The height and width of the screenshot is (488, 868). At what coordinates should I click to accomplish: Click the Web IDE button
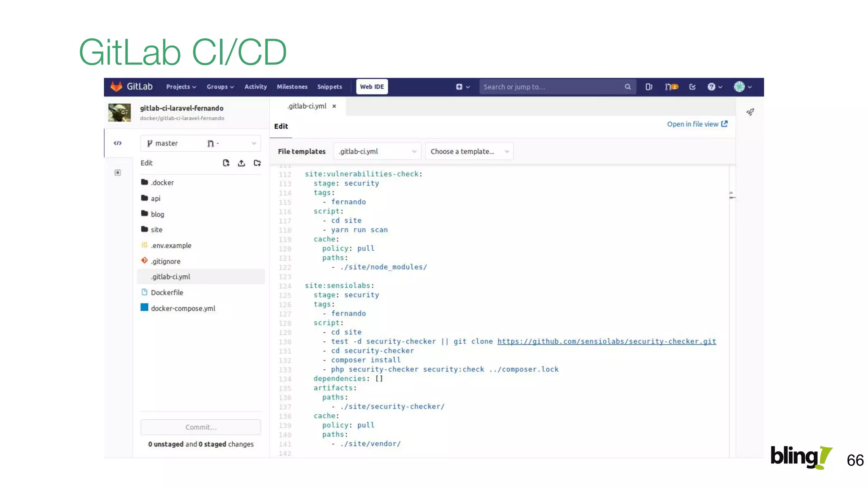coord(372,87)
